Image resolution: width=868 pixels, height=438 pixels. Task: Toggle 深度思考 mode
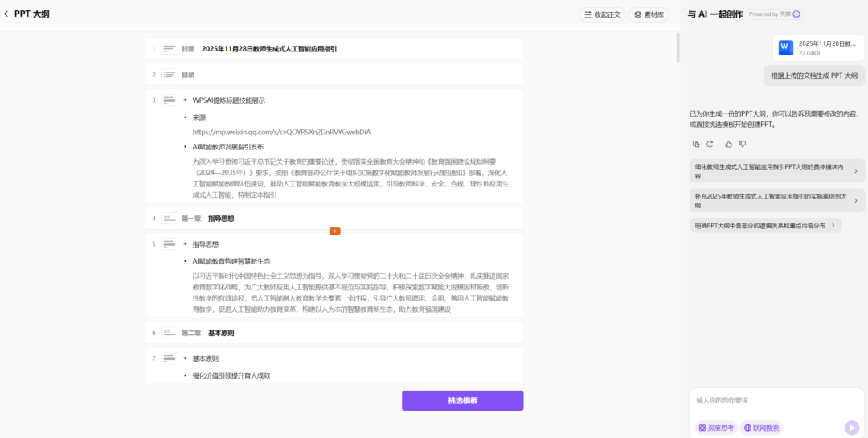tap(716, 428)
